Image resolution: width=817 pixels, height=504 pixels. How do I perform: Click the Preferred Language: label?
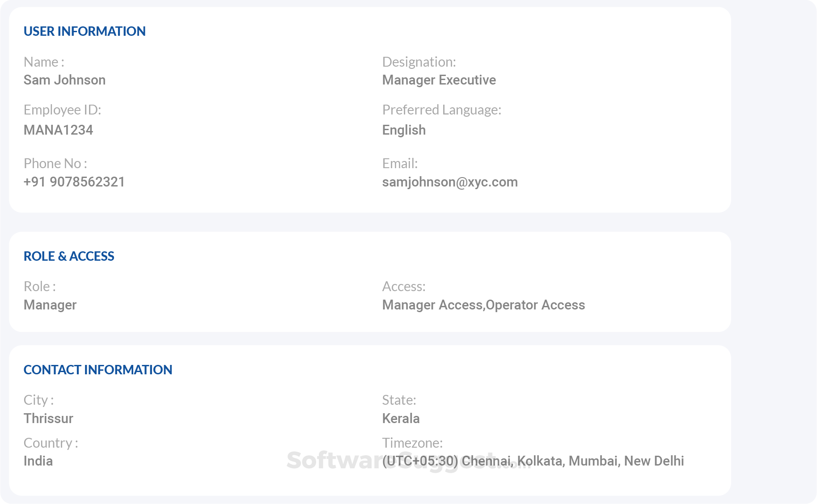(x=442, y=110)
